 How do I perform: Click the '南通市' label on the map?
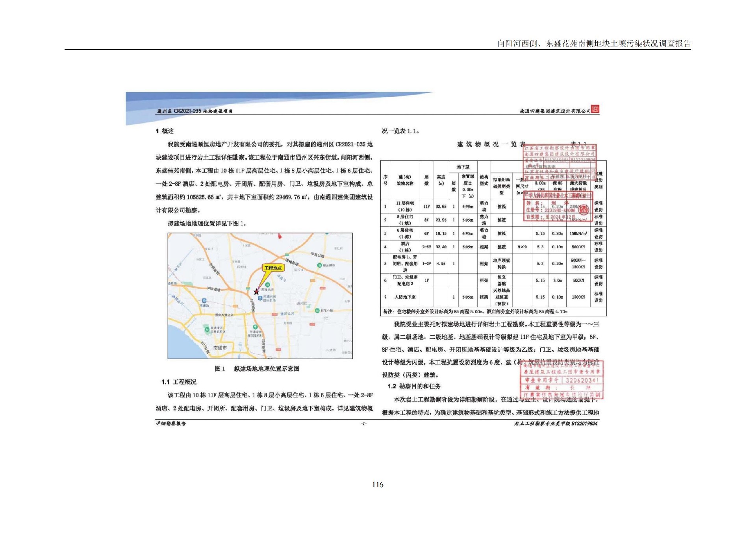coord(220,348)
